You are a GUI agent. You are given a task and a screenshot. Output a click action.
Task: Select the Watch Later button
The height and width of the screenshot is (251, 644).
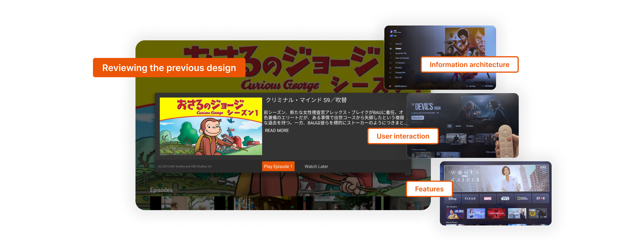pyautogui.click(x=316, y=167)
